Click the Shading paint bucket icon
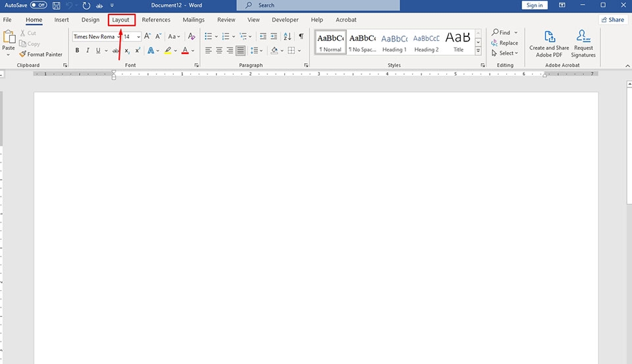Image resolution: width=632 pixels, height=364 pixels. pos(275,51)
